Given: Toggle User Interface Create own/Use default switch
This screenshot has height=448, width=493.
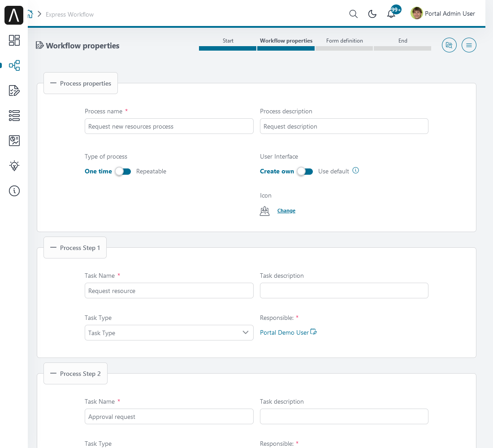Looking at the screenshot, I should pyautogui.click(x=305, y=171).
